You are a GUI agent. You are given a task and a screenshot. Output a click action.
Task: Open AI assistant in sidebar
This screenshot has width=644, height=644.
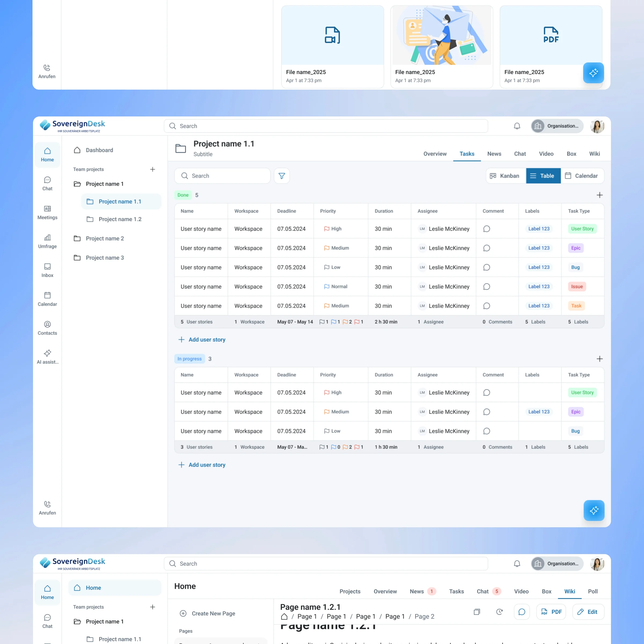coord(47,357)
